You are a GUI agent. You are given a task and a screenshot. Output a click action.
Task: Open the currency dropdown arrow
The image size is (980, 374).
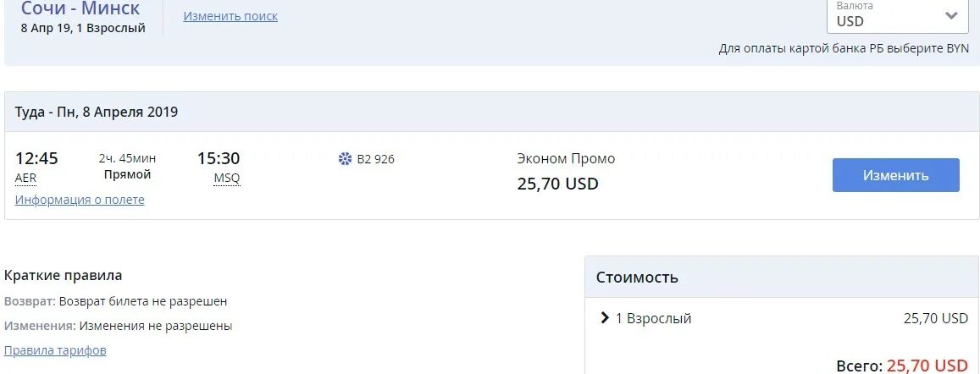click(951, 16)
